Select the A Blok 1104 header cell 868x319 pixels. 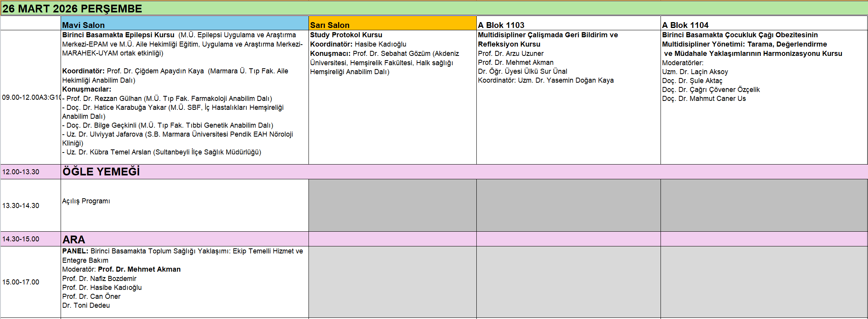(x=763, y=24)
